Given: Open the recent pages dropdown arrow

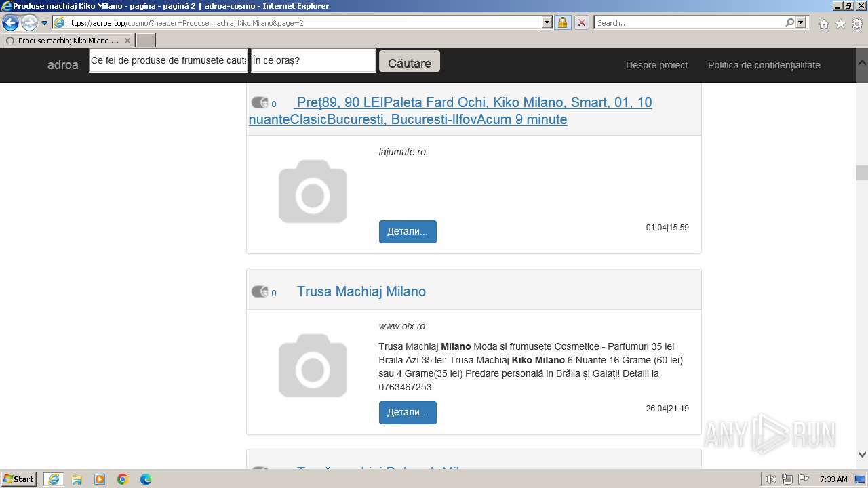Looking at the screenshot, I should (x=45, y=23).
